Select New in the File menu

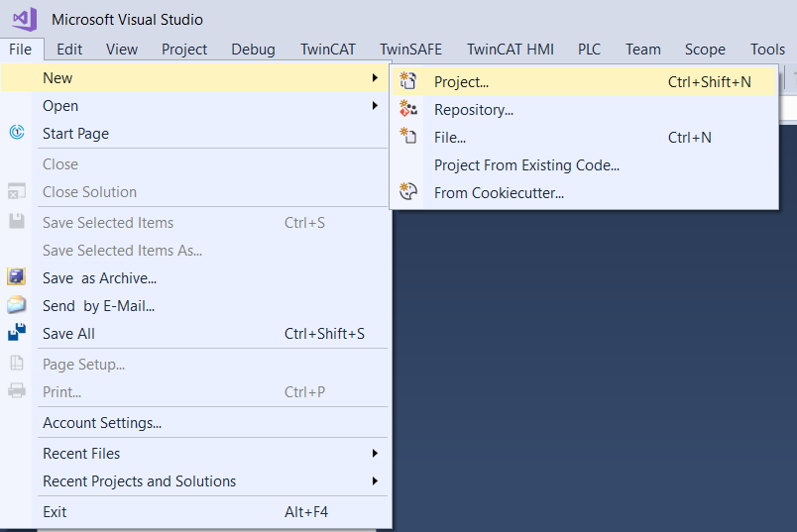(196, 77)
